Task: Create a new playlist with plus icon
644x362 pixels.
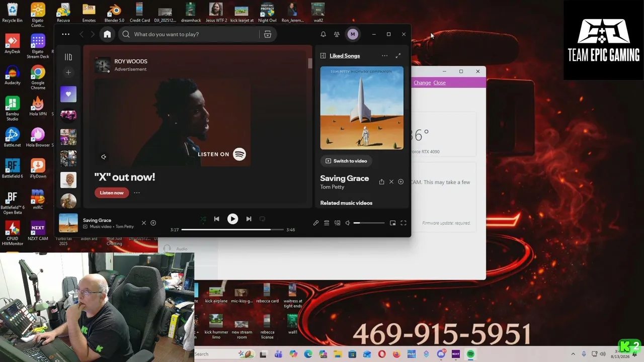Action: (68, 72)
